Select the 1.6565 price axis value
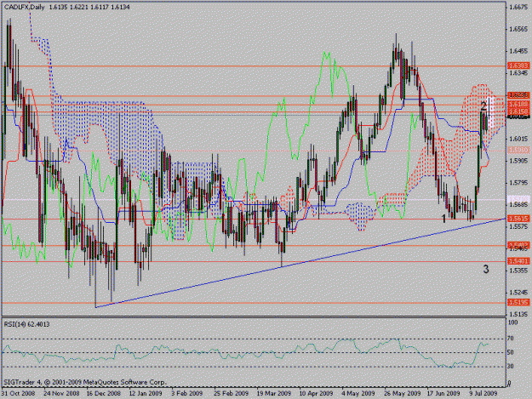 518,29
